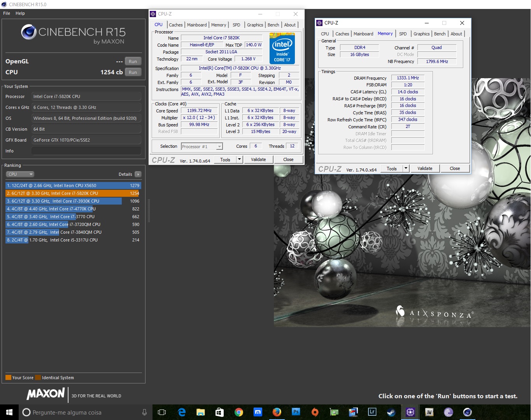This screenshot has width=531, height=420.
Task: Select the i7-3720QM ranking row
Action: [73, 224]
